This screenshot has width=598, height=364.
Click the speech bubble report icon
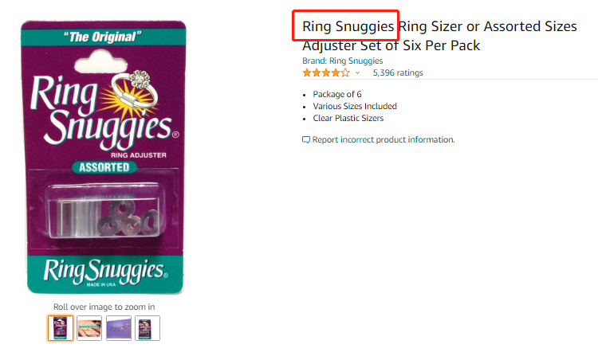(306, 140)
